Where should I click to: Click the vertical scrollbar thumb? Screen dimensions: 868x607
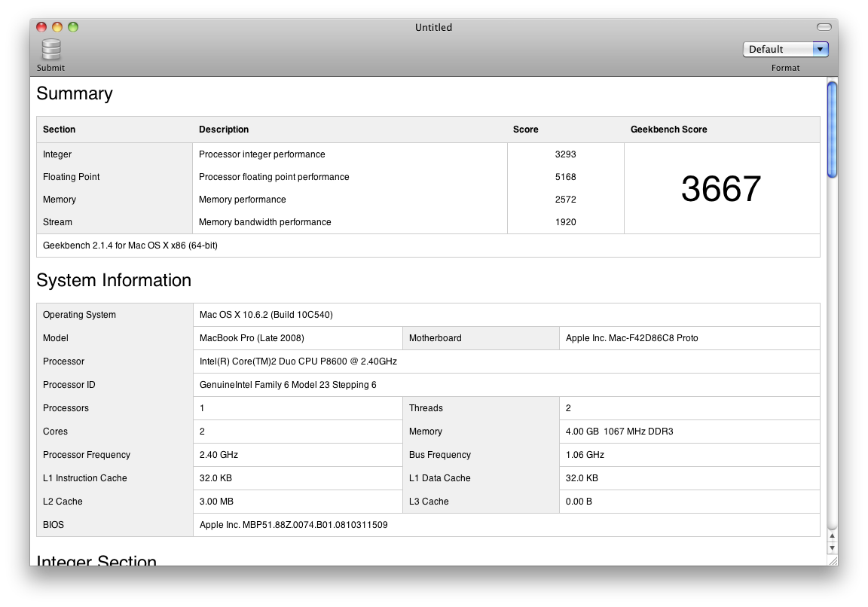[x=832, y=130]
